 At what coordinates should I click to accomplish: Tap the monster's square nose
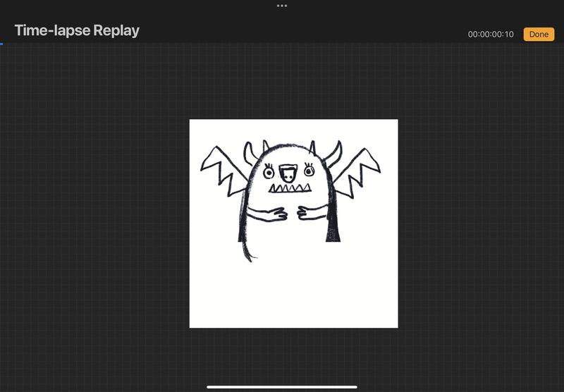[x=288, y=171]
